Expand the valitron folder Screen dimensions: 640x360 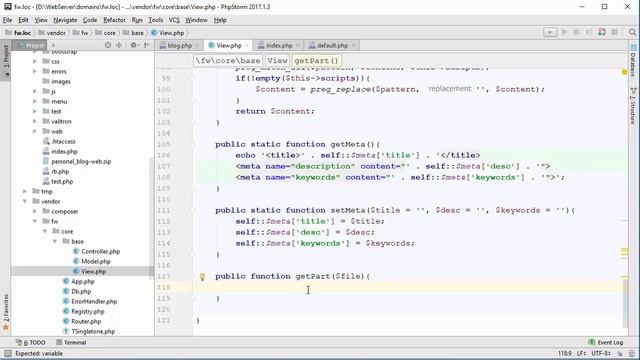[x=35, y=121]
